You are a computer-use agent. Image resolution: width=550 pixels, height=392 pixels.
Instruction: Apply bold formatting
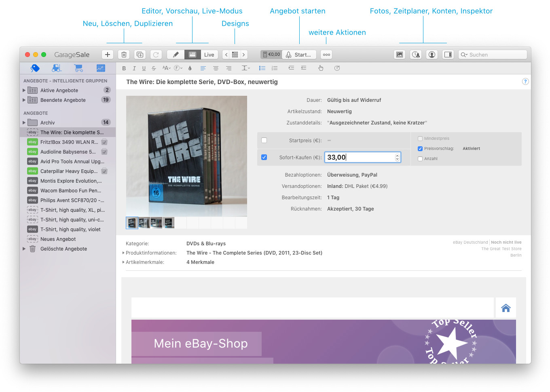124,68
